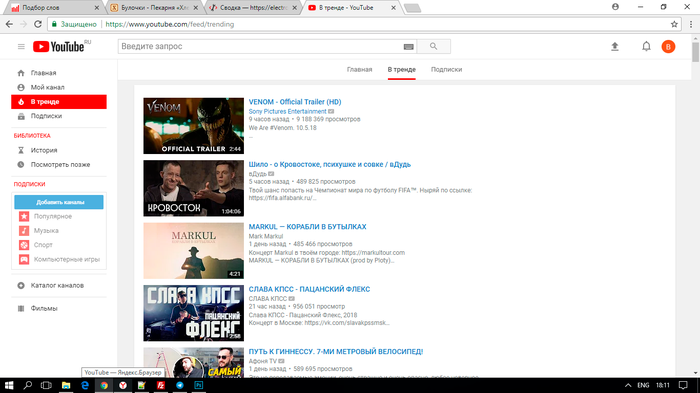Reload the page

pos(38,24)
